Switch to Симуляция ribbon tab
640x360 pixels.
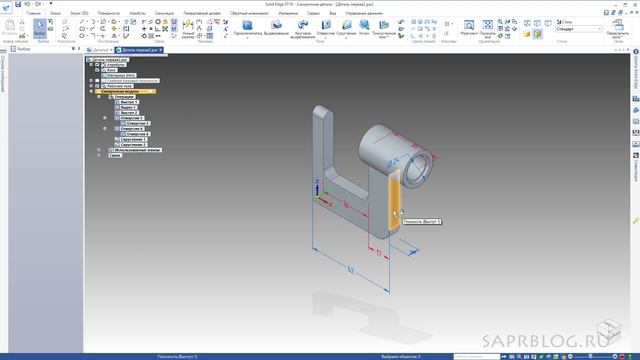(164, 13)
